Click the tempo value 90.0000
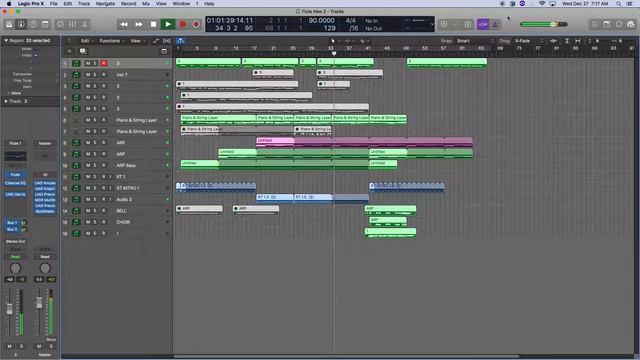 click(x=321, y=20)
